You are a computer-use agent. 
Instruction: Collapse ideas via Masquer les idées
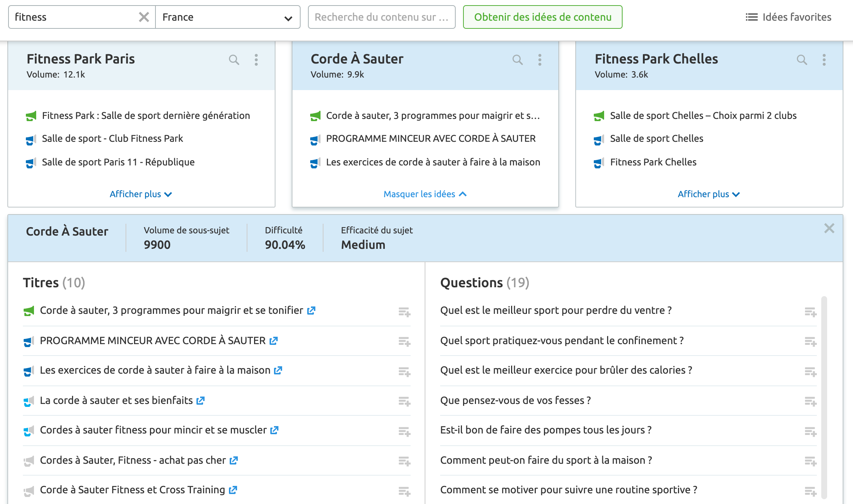pos(425,194)
